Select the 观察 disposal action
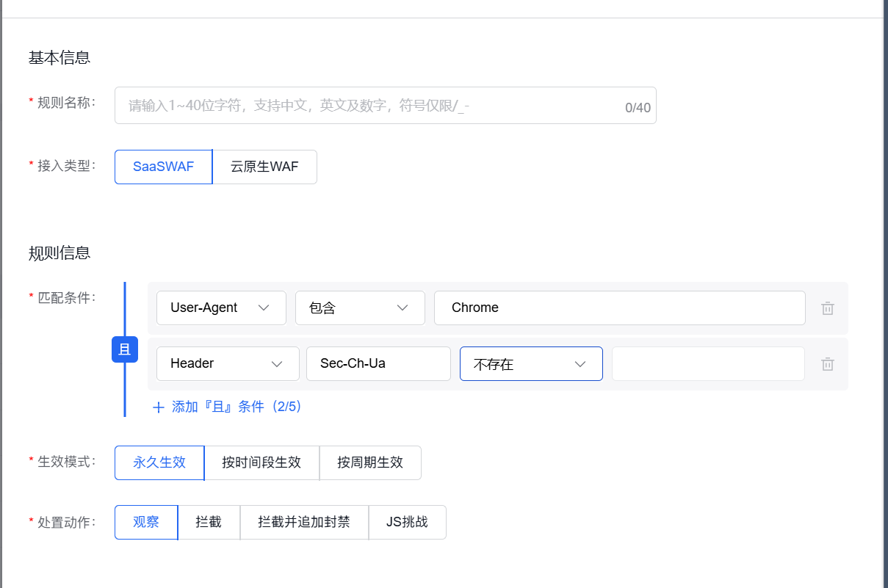Viewport: 888px width, 588px height. [x=145, y=522]
